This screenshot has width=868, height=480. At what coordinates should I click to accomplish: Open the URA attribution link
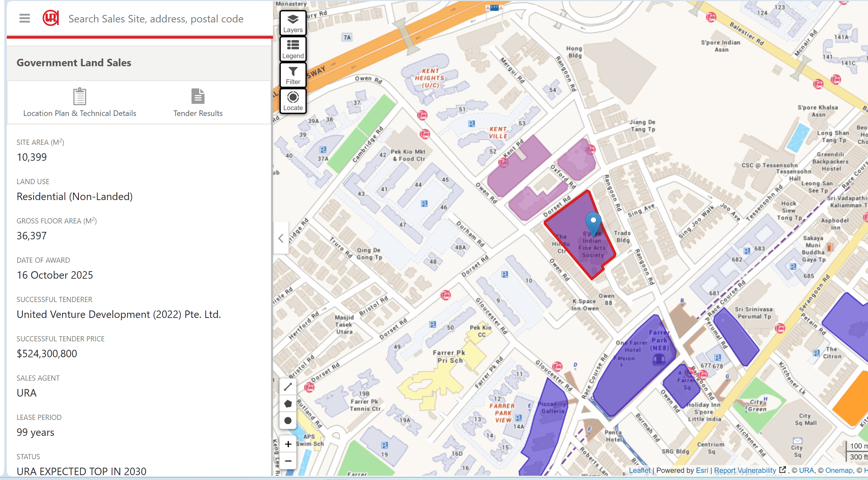[806, 470]
